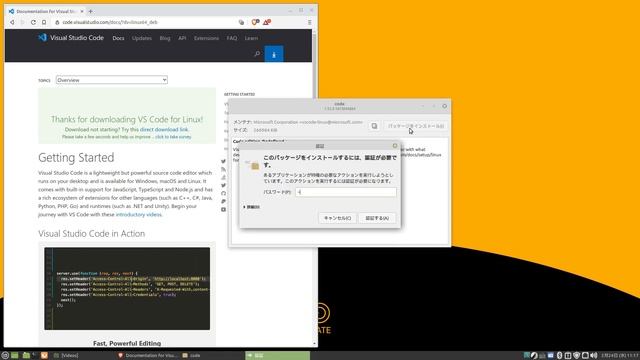Open the Brave Shields lion icon
The height and width of the screenshot is (360, 640).
coord(256,22)
